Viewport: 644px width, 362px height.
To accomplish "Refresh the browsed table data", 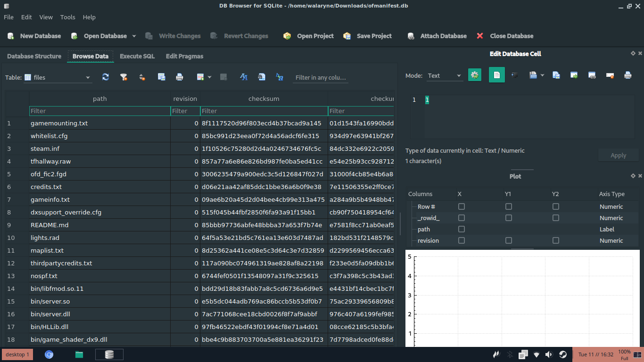I will coord(105,77).
